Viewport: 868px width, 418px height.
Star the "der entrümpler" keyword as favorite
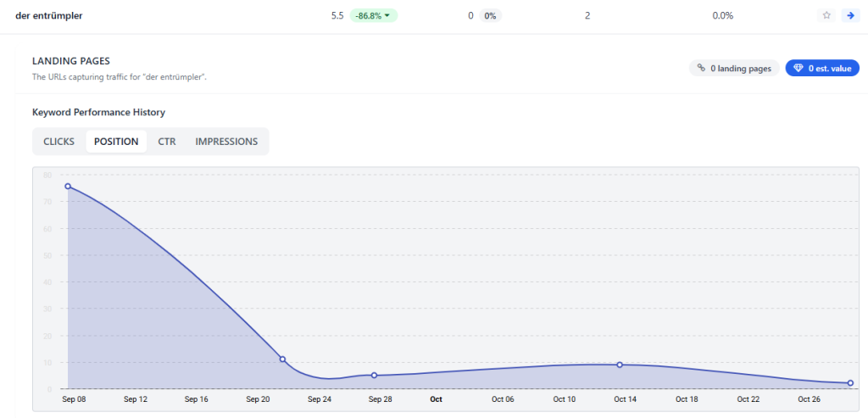826,15
